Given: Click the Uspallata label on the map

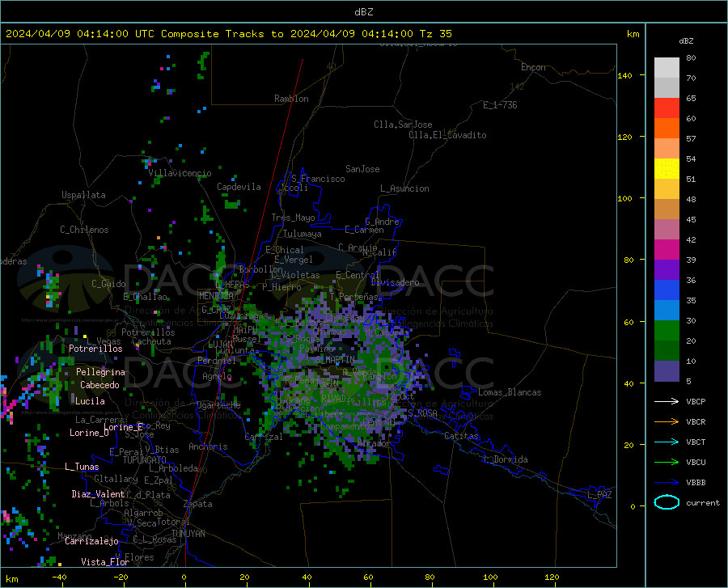Looking at the screenshot, I should click(83, 195).
